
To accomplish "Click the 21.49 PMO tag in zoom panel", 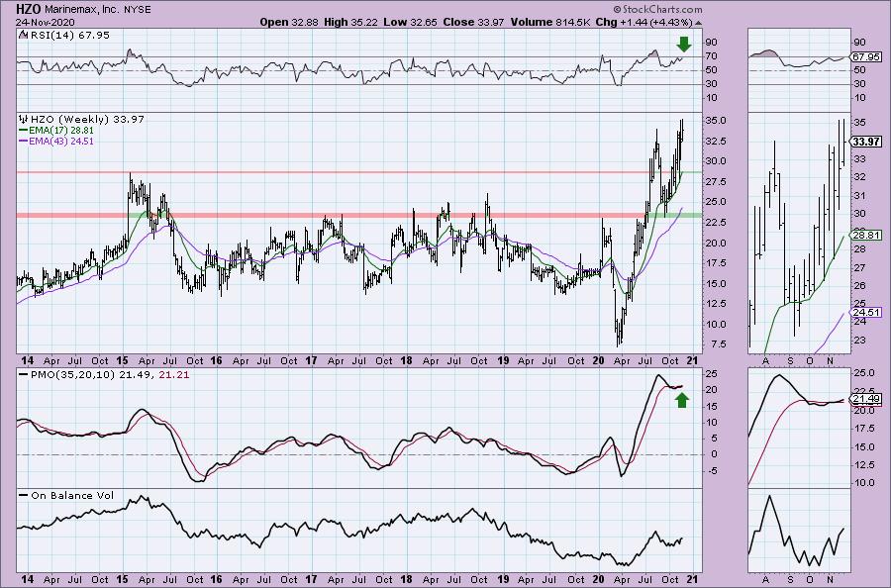I will point(866,399).
